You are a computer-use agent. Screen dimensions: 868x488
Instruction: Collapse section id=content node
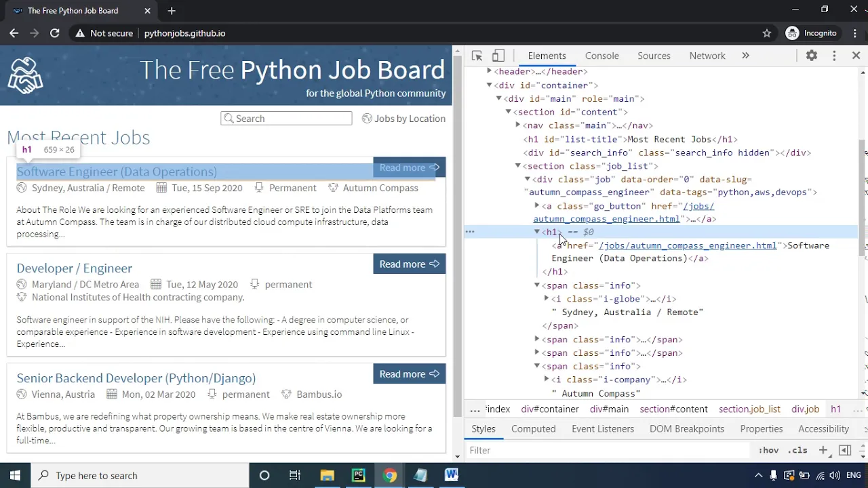click(508, 112)
